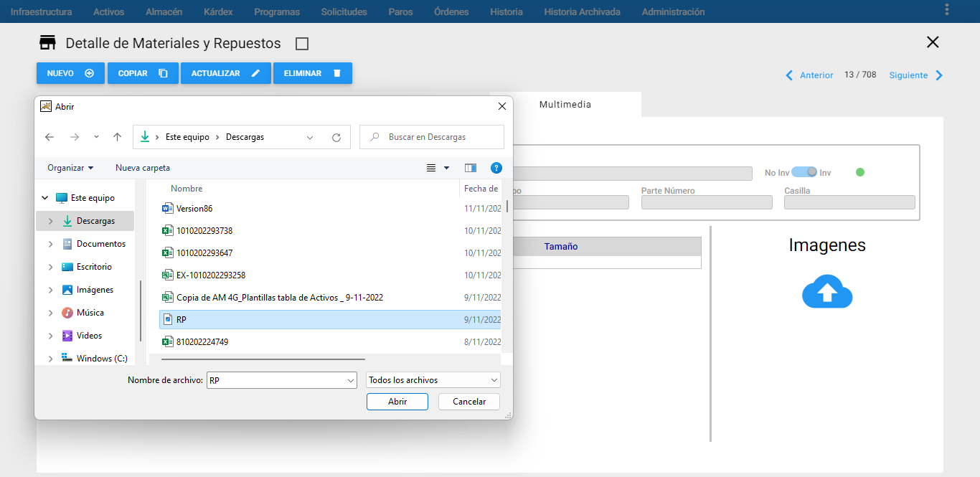Click the Windows (C:) drive icon
The image size is (980, 477).
click(67, 359)
